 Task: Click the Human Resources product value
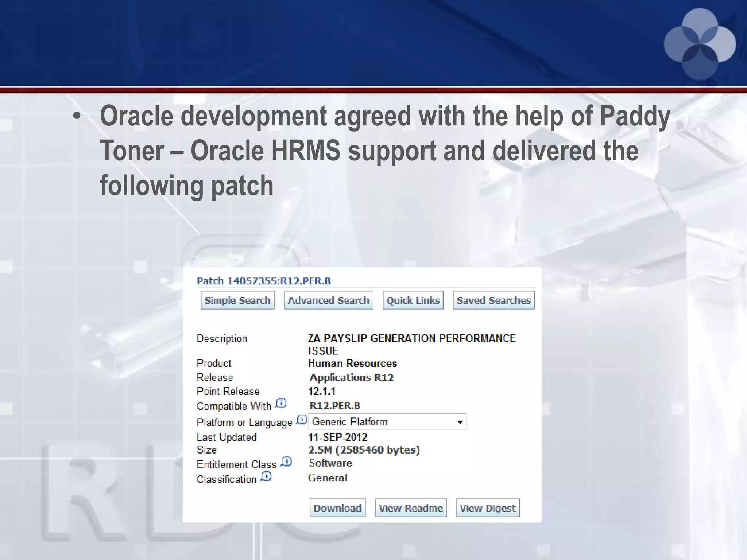click(x=352, y=363)
